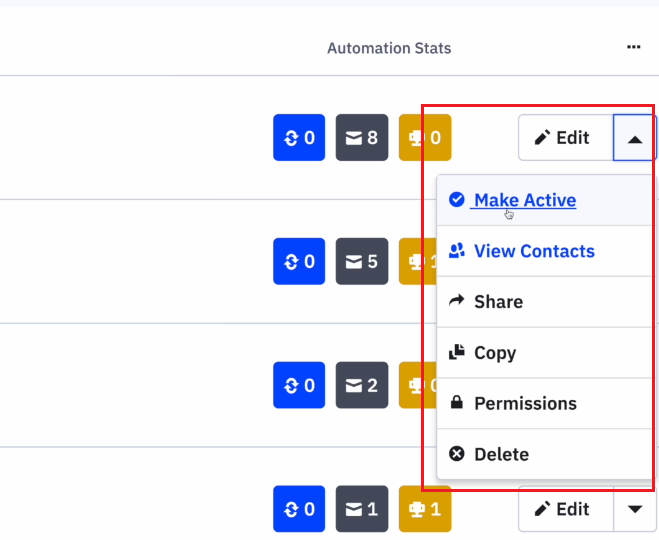Click the blue contacts badge beside the 8 emails badge

click(299, 138)
